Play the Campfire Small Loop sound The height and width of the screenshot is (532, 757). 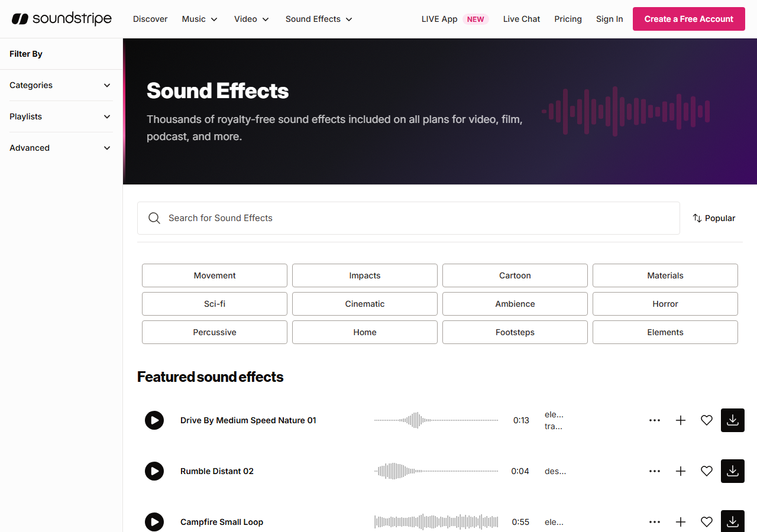pos(154,522)
